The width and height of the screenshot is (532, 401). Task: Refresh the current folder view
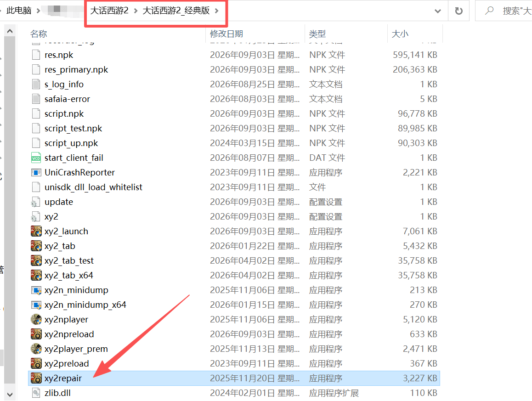pos(458,11)
